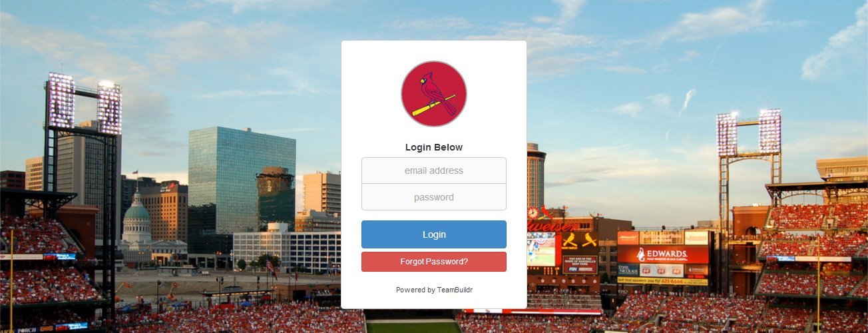Submit with the blue Login button
868x333 pixels.
coord(434,234)
